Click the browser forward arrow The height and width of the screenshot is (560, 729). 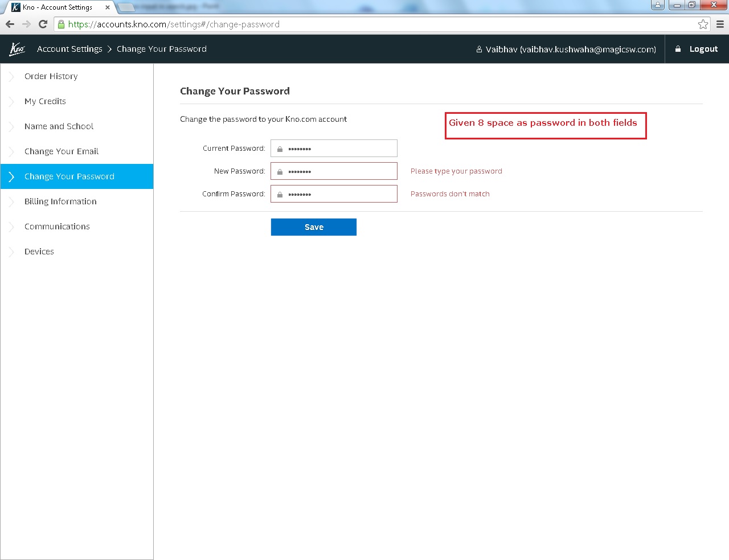point(26,24)
